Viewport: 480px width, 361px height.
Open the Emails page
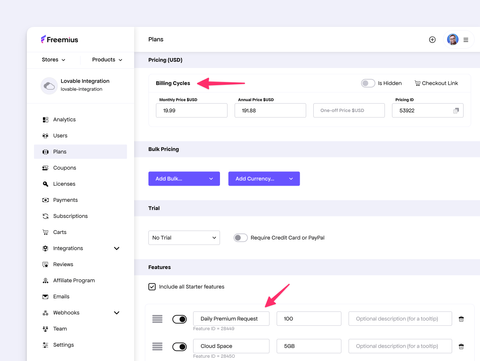[x=61, y=297]
